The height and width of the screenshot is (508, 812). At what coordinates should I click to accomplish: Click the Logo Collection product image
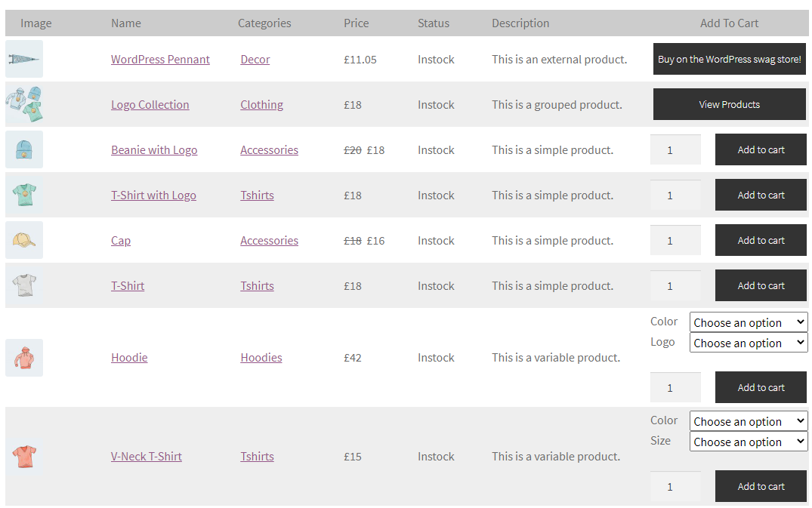coord(24,104)
